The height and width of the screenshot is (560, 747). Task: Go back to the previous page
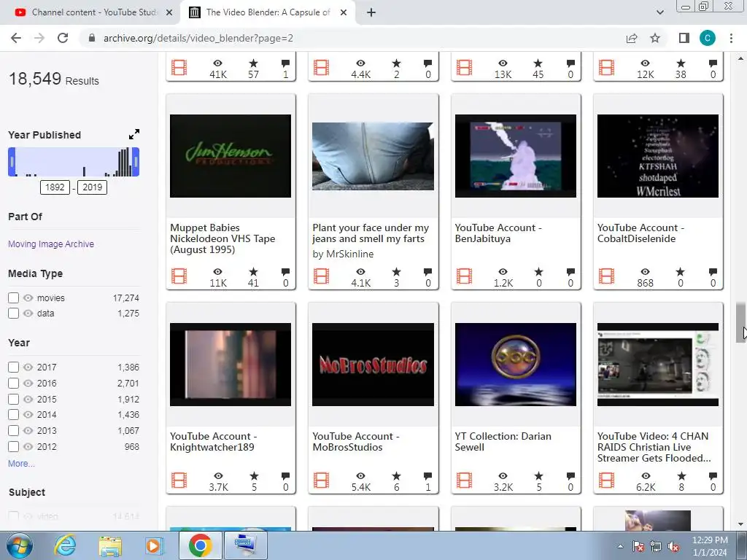16,38
